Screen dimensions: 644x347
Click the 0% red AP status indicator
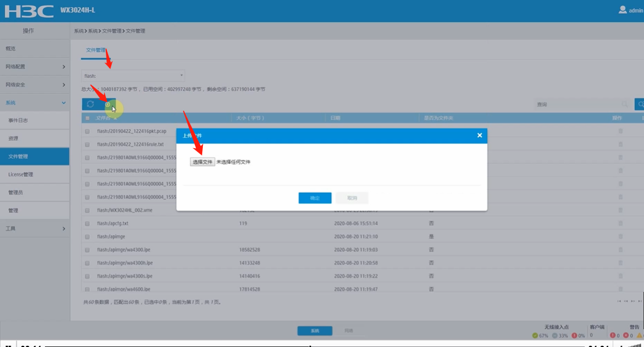pos(575,335)
